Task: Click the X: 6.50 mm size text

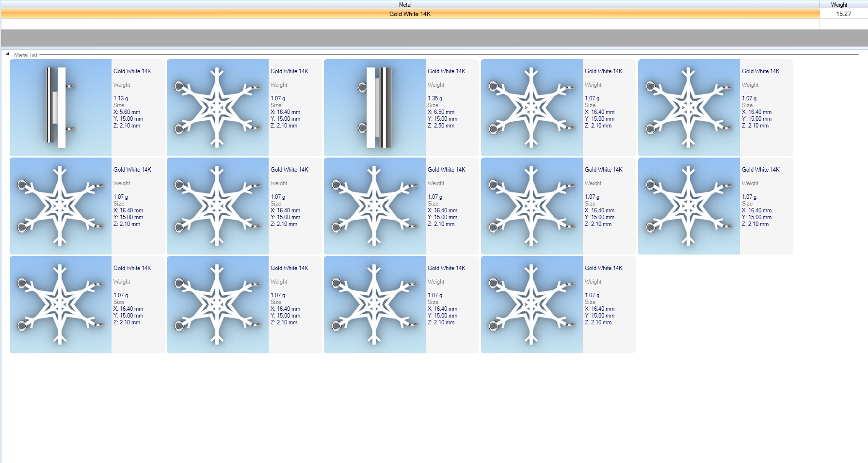Action: [x=441, y=112]
